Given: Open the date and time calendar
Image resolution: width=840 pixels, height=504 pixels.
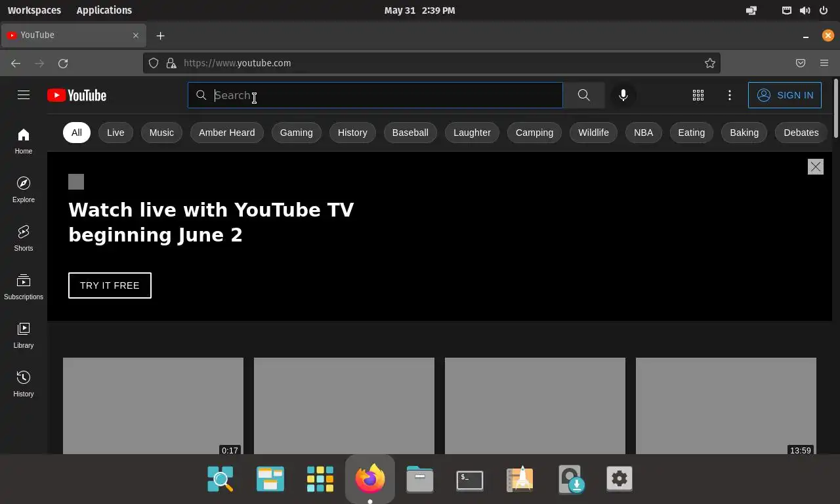Looking at the screenshot, I should (x=420, y=10).
